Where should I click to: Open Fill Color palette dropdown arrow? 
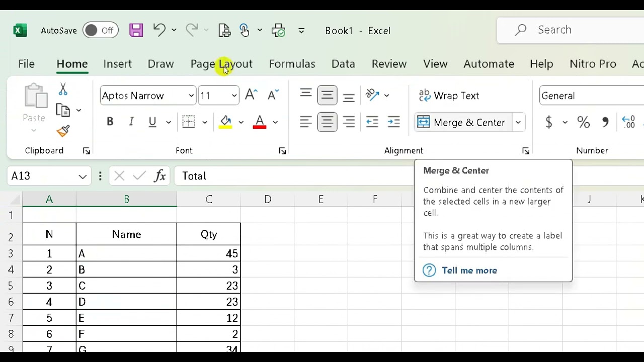point(241,122)
